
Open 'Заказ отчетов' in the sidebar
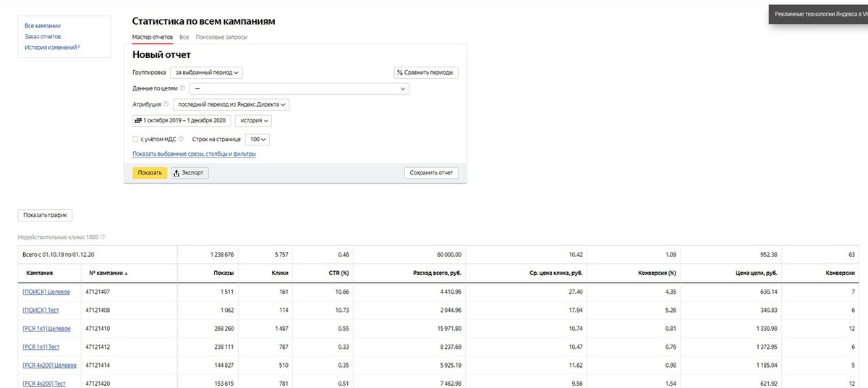point(43,36)
